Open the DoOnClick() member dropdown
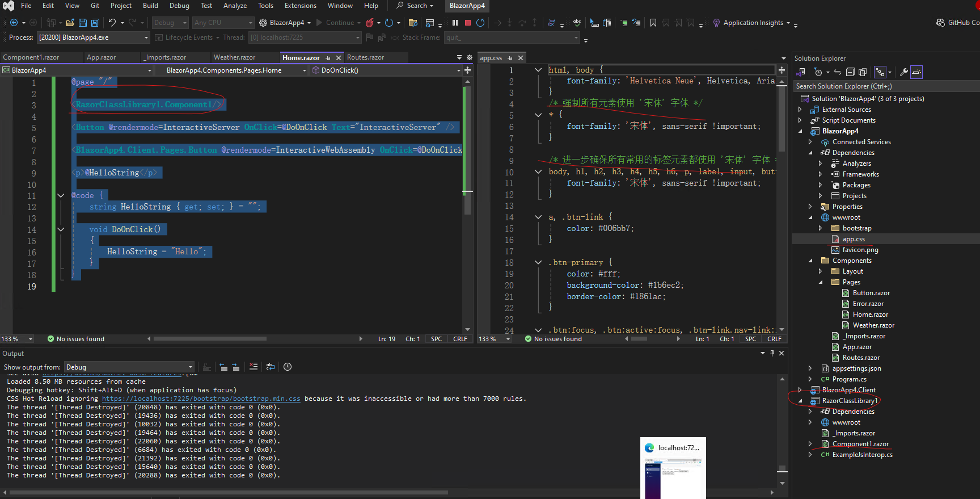 [387, 70]
